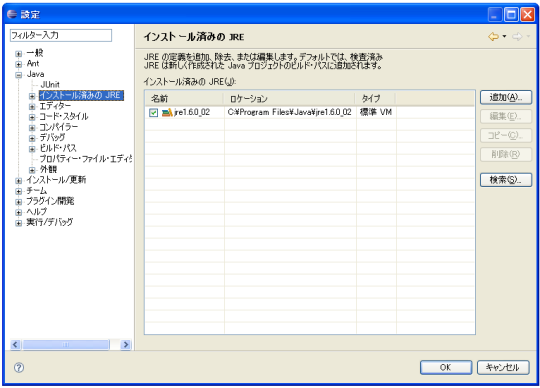
Task: Select the チーム tree item
Action: click(37, 191)
